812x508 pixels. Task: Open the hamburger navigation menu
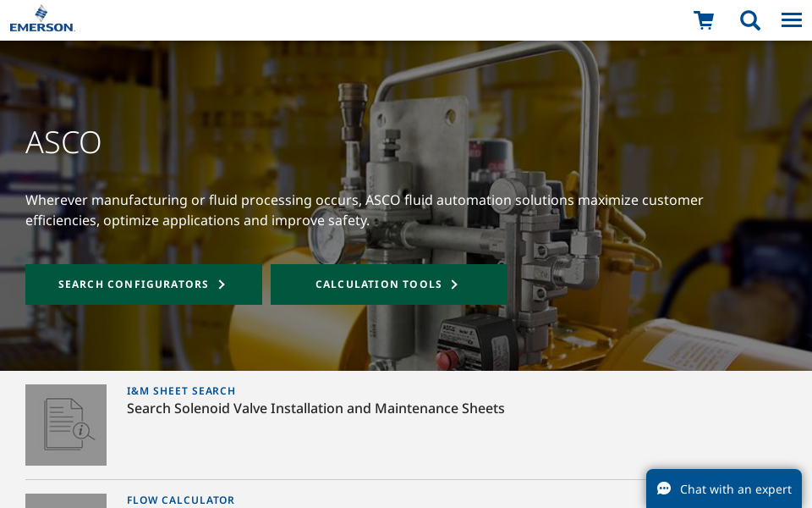(791, 20)
